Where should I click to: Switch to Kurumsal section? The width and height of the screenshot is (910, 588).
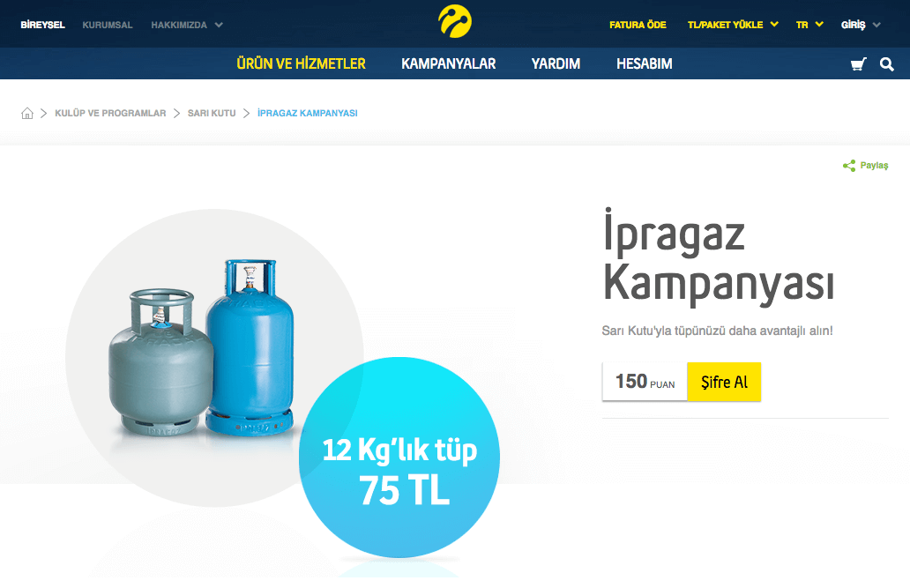pos(108,25)
